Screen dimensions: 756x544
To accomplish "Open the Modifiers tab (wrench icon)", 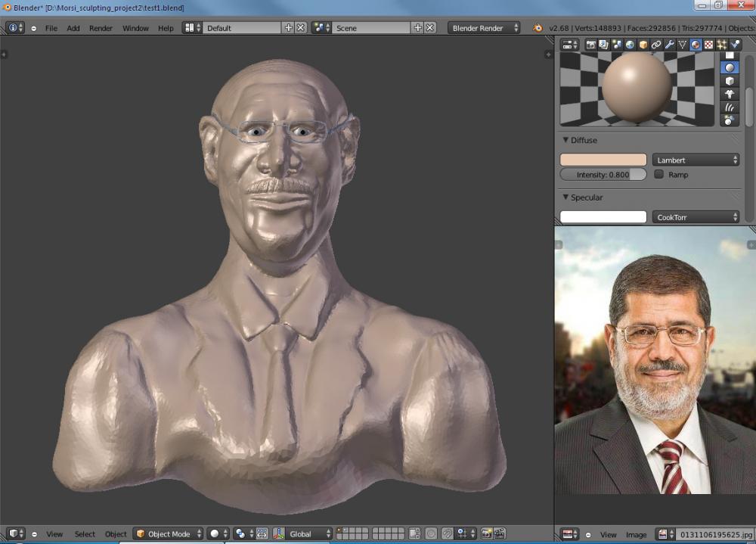I will point(669,45).
